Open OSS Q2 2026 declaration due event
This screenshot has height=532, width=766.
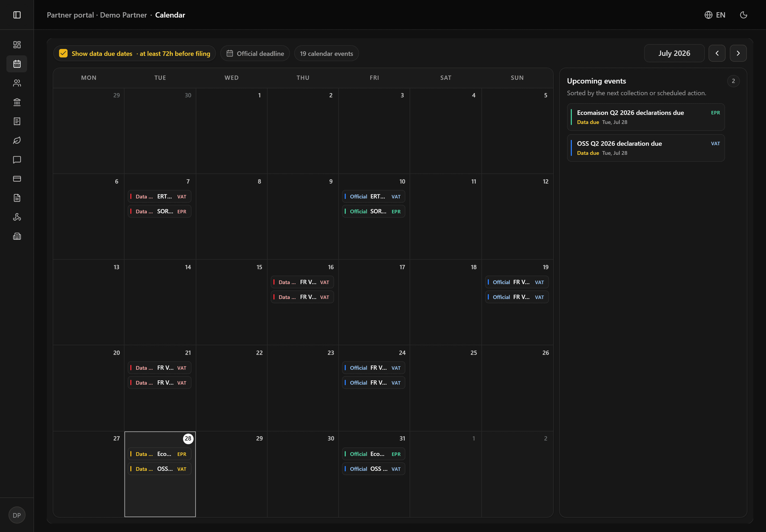[x=646, y=148]
